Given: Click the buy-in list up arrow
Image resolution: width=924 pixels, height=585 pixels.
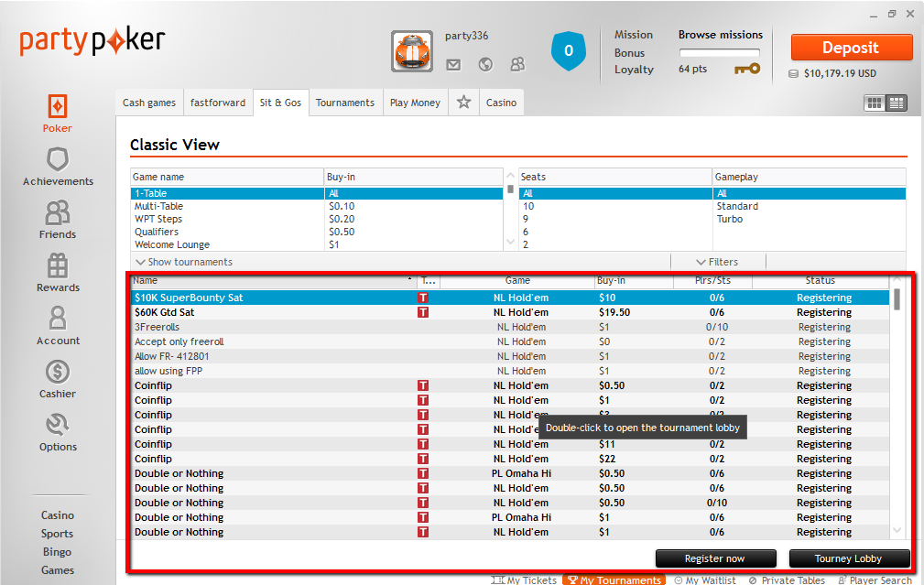Looking at the screenshot, I should (510, 176).
